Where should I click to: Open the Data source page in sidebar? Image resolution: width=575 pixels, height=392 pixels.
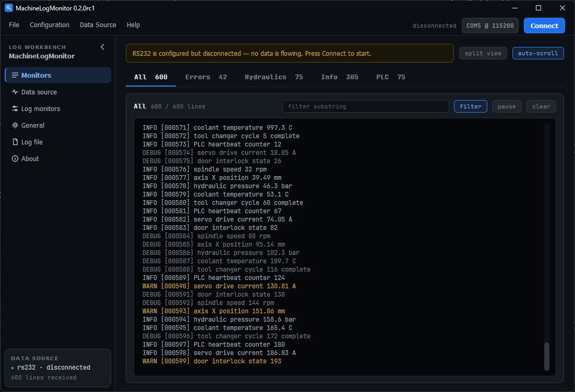pyautogui.click(x=58, y=92)
